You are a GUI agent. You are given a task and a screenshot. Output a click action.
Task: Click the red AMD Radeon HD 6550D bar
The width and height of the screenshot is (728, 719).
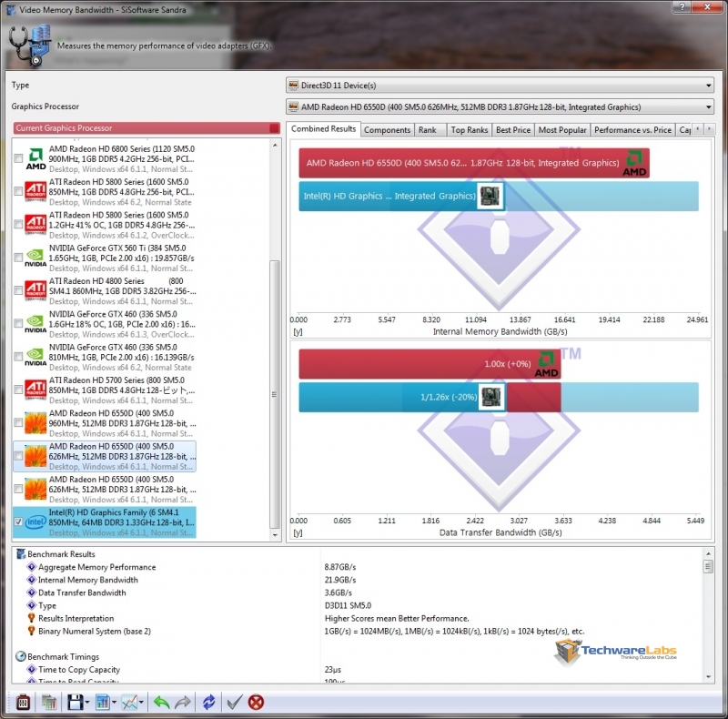[x=473, y=164]
